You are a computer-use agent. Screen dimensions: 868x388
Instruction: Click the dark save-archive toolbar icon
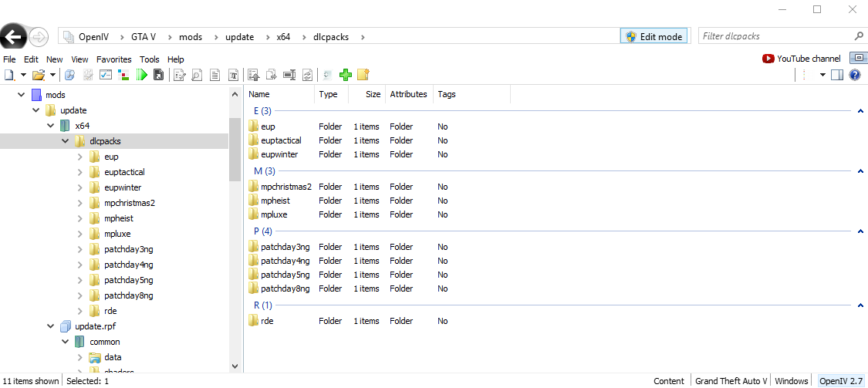pyautogui.click(x=159, y=75)
